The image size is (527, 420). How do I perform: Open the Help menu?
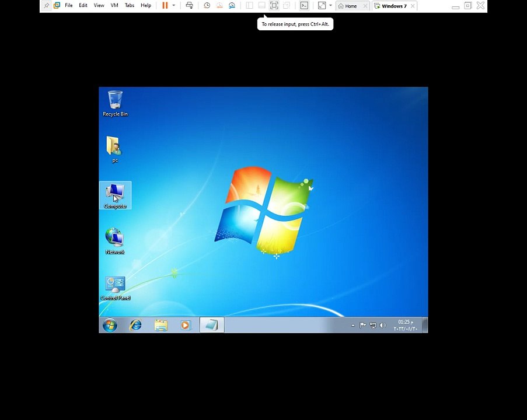146,5
